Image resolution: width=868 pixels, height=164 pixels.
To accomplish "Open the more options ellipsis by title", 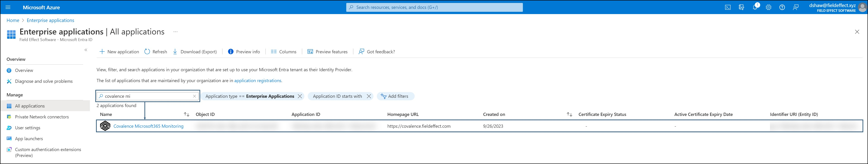I will [175, 32].
